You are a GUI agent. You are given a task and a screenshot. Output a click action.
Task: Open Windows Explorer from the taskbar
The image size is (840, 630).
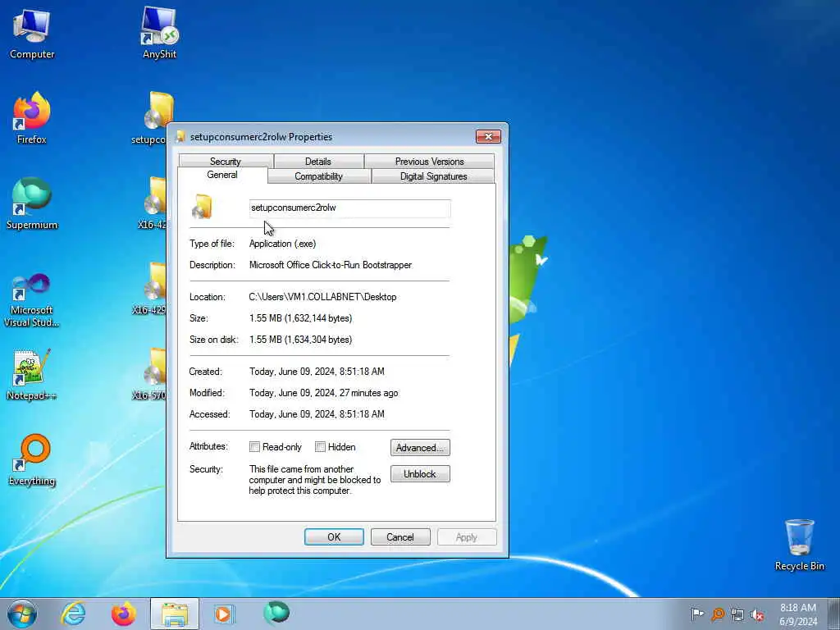(175, 614)
